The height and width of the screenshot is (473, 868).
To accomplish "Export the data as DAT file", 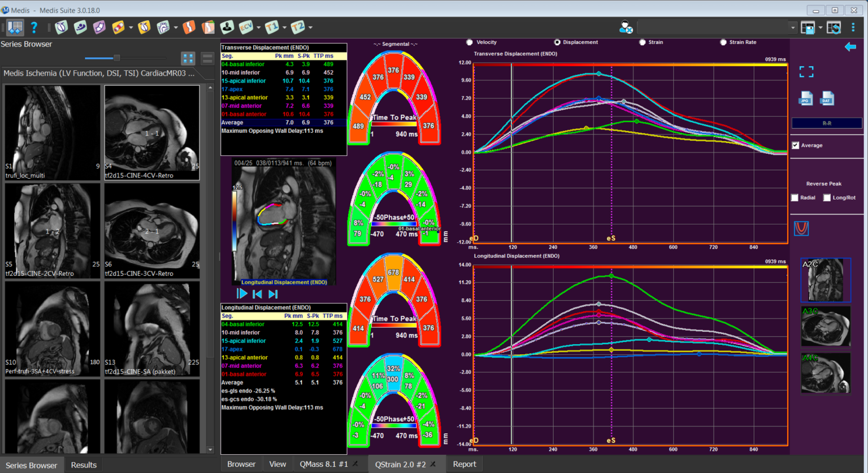I will (827, 99).
